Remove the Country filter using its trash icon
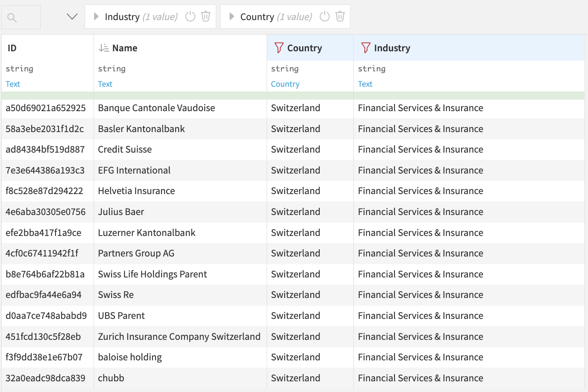The width and height of the screenshot is (588, 392). pyautogui.click(x=340, y=16)
